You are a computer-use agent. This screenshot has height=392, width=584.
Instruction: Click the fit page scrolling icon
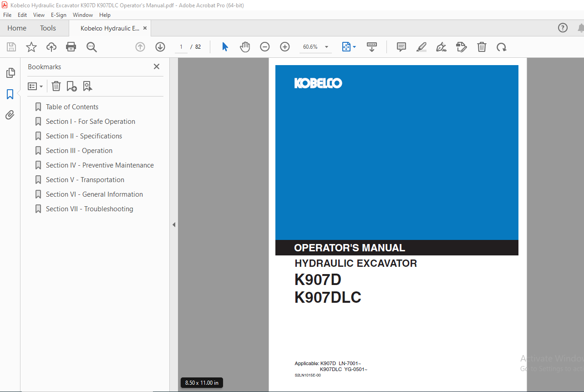[x=346, y=47]
